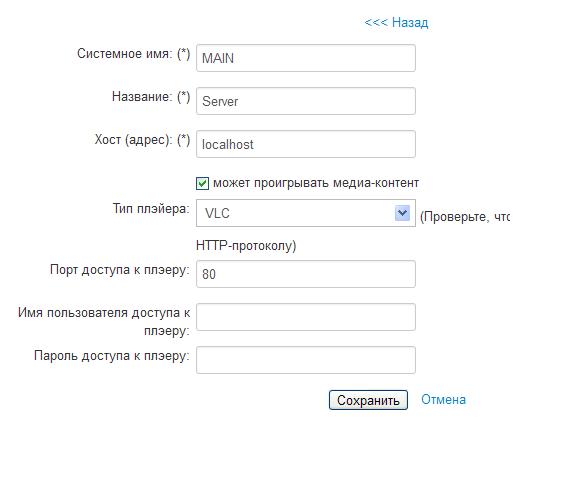Open the "Тип плэйера" VLC dropdown
Viewport: 575px width, 486px height.
(x=306, y=213)
